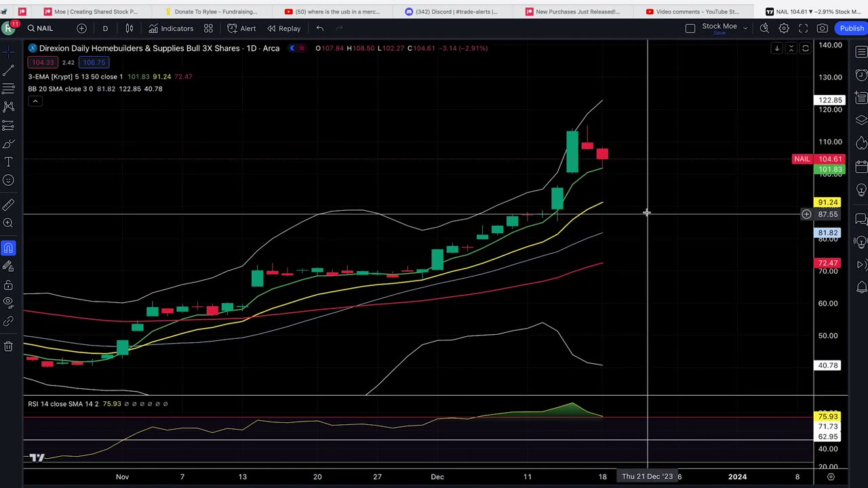868x488 pixels.
Task: Open the layout setup square icon
Action: 690,28
